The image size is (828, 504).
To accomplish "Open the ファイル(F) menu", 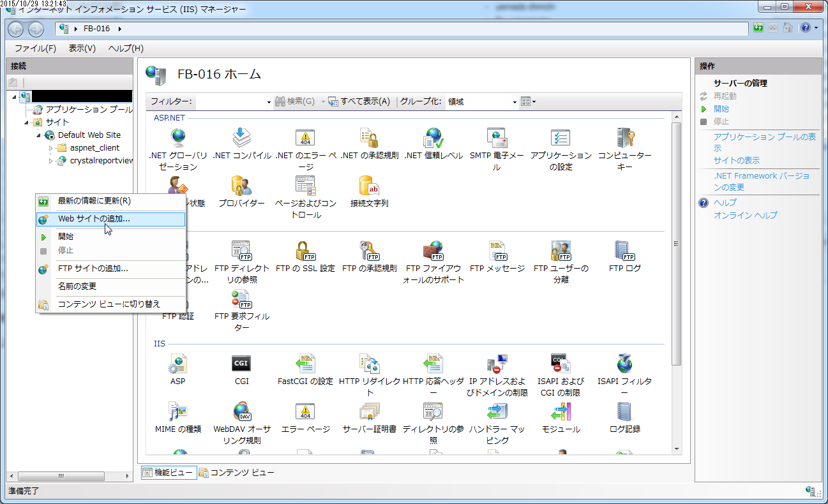I will pos(36,48).
